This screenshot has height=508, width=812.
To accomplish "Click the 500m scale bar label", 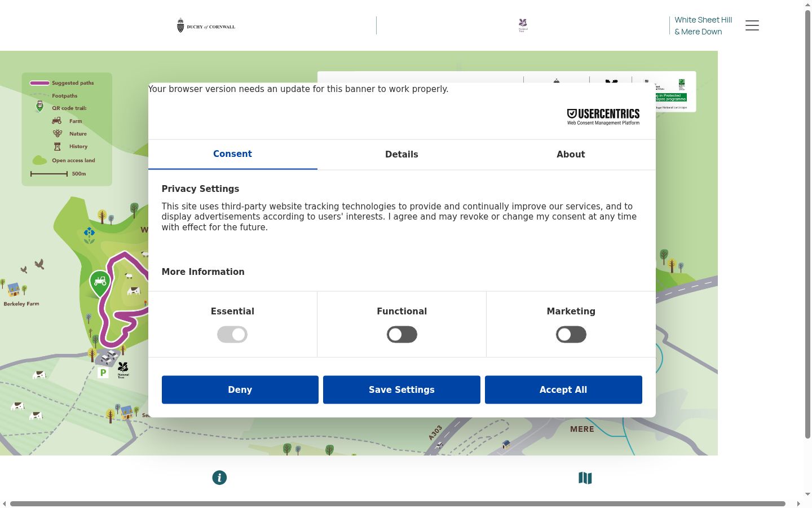I will 79,174.
